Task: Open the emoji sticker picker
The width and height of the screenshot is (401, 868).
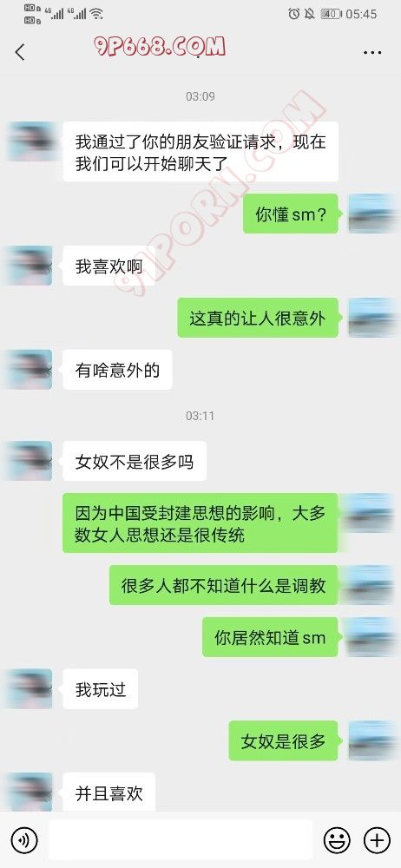Action: point(337,840)
